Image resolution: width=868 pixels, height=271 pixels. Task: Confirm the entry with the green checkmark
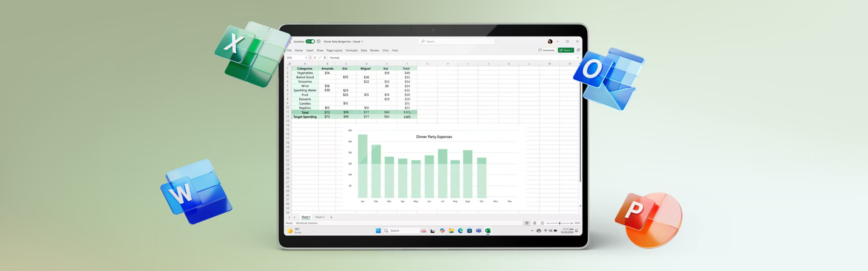(320, 58)
